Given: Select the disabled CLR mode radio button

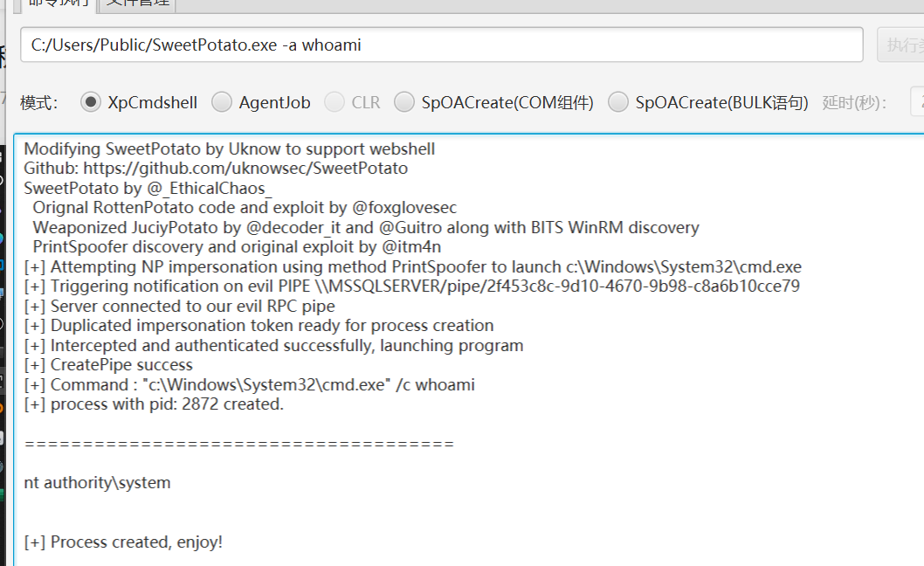Looking at the screenshot, I should (x=334, y=102).
